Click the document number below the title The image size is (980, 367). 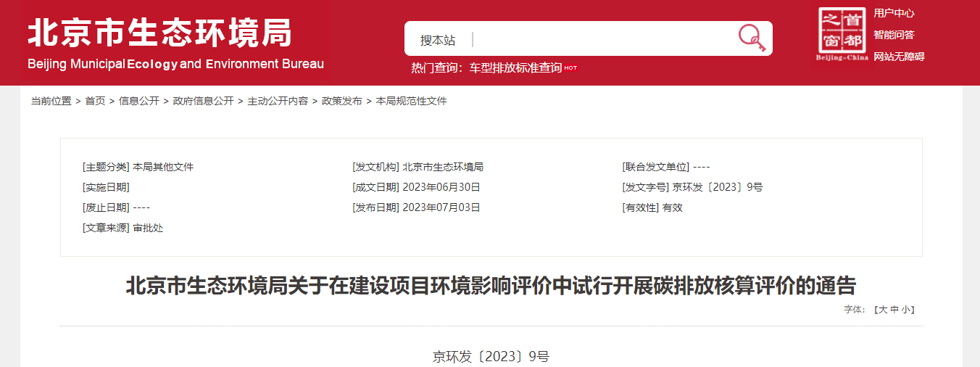[x=491, y=356]
